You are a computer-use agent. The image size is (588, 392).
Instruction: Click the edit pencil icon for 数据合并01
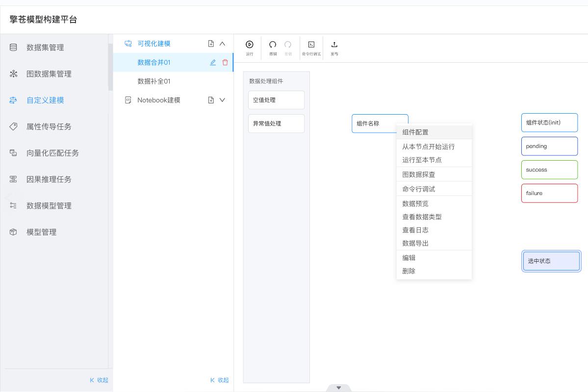[213, 63]
